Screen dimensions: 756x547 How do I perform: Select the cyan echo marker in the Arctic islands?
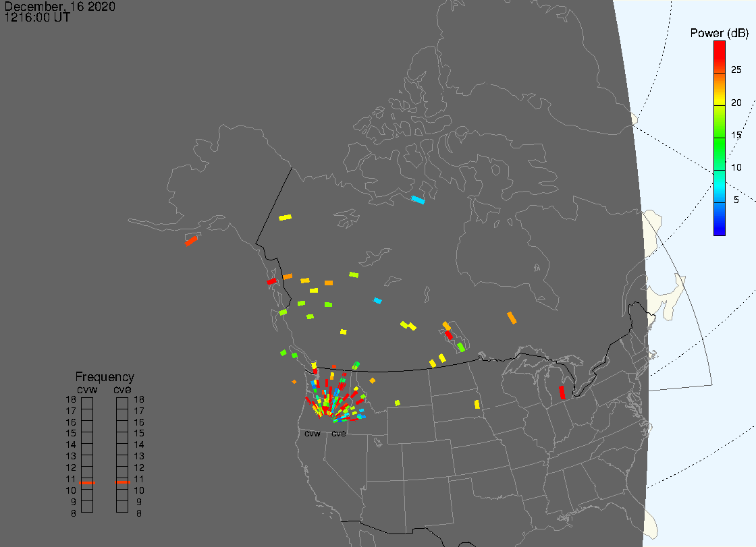click(418, 200)
